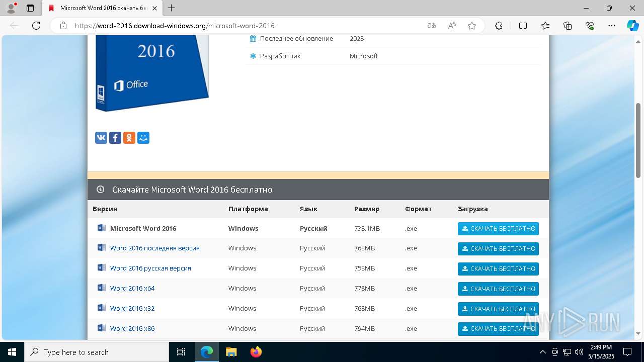Download Word 2016 x64 build
The width and height of the screenshot is (644, 362).
[498, 289]
